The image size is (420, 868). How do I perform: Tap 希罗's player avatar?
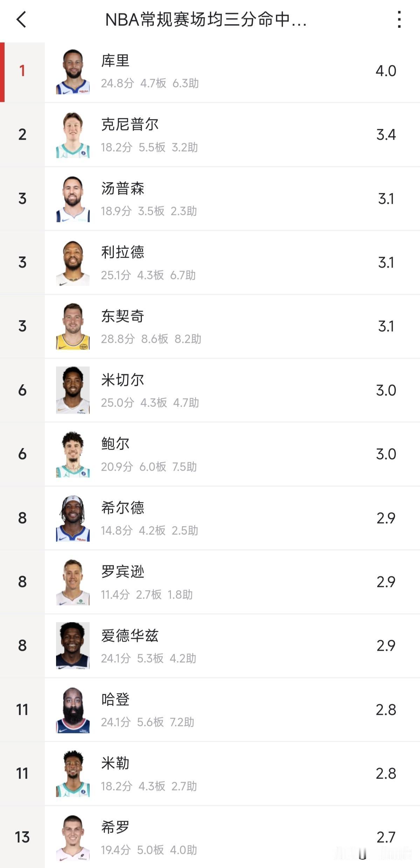73,838
